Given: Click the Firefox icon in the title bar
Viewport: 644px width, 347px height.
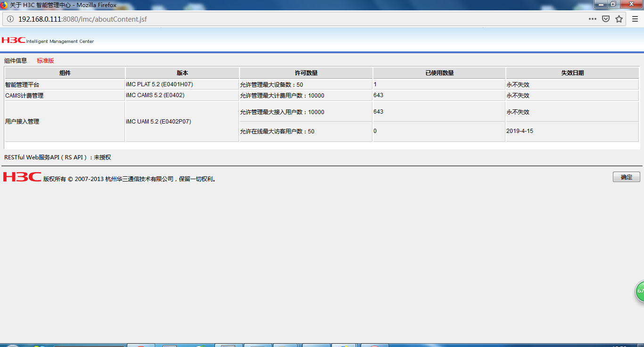Looking at the screenshot, I should click(x=4, y=4).
